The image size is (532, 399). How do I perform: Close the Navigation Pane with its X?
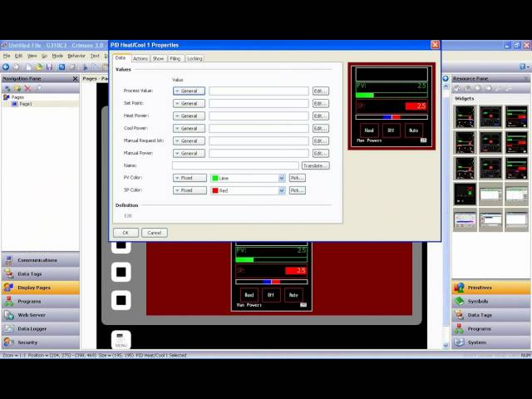[x=75, y=78]
